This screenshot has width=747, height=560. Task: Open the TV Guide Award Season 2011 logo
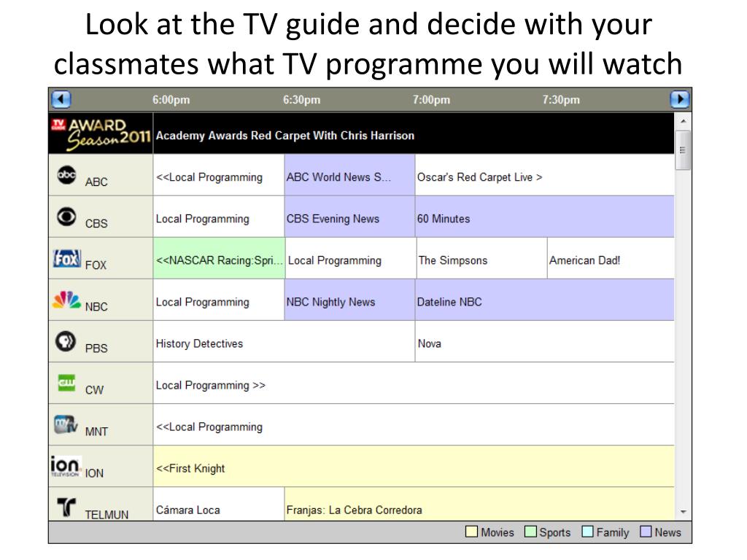101,134
